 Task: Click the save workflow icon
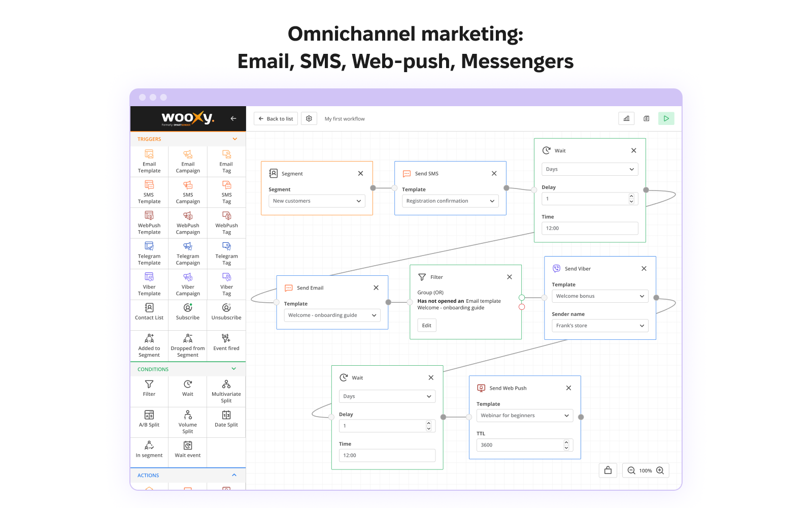647,118
